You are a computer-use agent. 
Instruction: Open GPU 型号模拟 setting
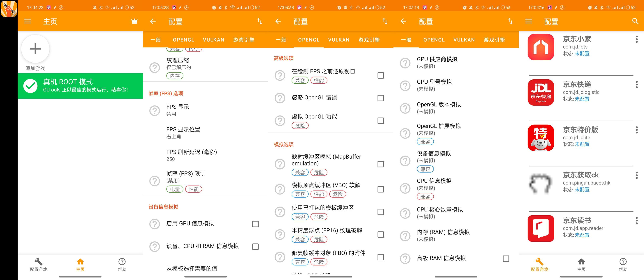coord(456,85)
